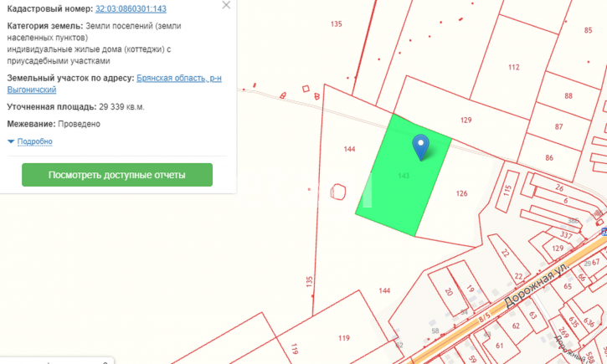Click the Дорожная ул. street label

[x=538, y=285]
